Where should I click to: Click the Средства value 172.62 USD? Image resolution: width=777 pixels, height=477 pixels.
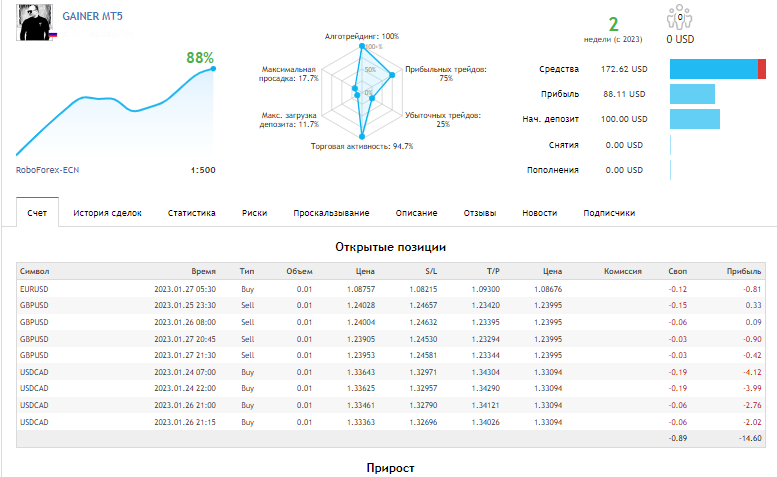click(624, 69)
